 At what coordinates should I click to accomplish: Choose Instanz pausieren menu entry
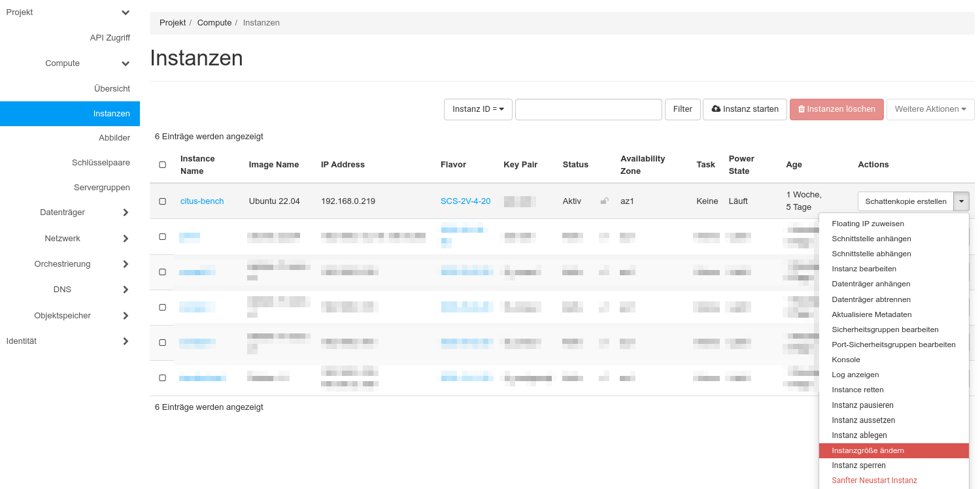pyautogui.click(x=894, y=405)
